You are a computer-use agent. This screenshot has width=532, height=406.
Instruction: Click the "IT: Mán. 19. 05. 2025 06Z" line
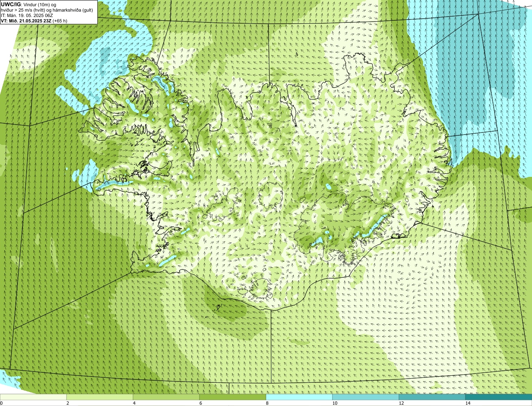pyautogui.click(x=27, y=15)
